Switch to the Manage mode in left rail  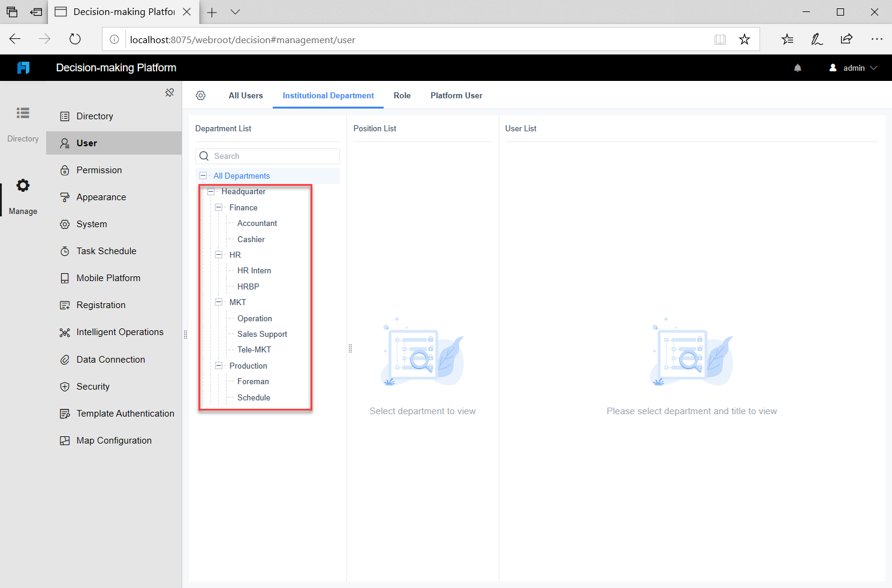pos(23,192)
